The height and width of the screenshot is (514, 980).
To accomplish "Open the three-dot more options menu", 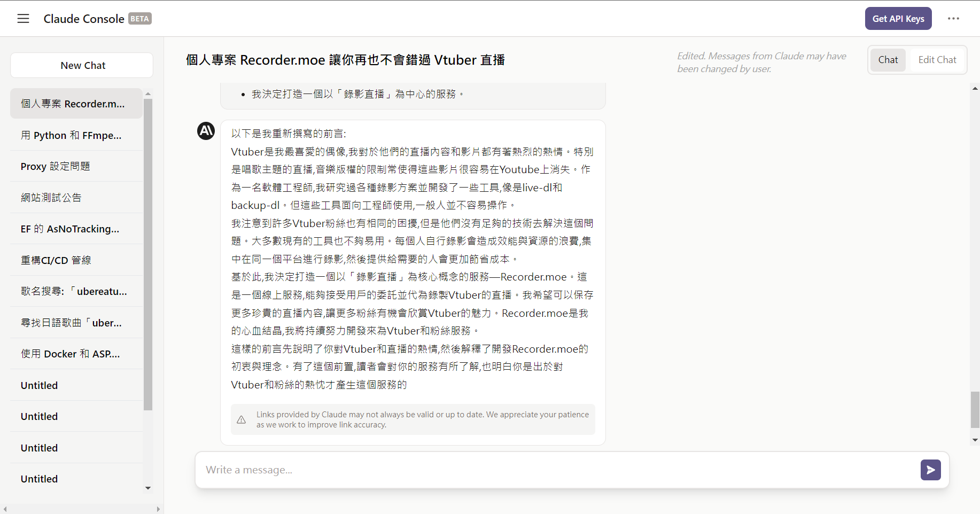I will (x=953, y=19).
